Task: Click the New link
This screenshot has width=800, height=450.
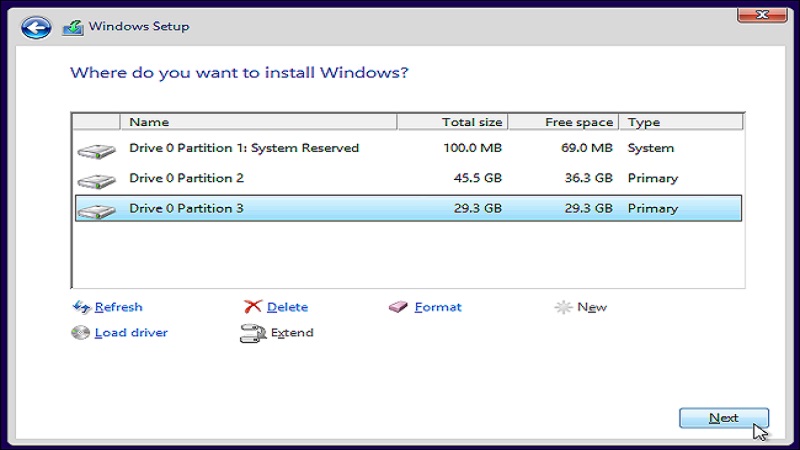Action: tap(592, 307)
